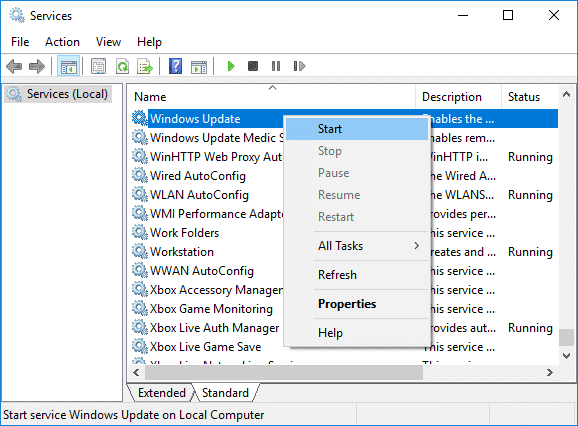Switch to the Extended tab
The width and height of the screenshot is (578, 426).
(161, 393)
